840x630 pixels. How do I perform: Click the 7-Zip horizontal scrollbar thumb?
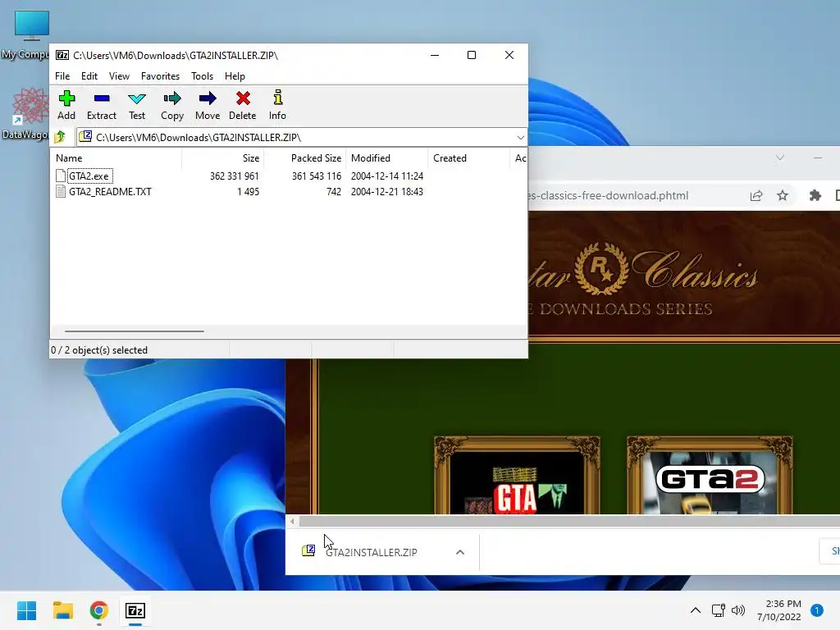click(x=135, y=331)
